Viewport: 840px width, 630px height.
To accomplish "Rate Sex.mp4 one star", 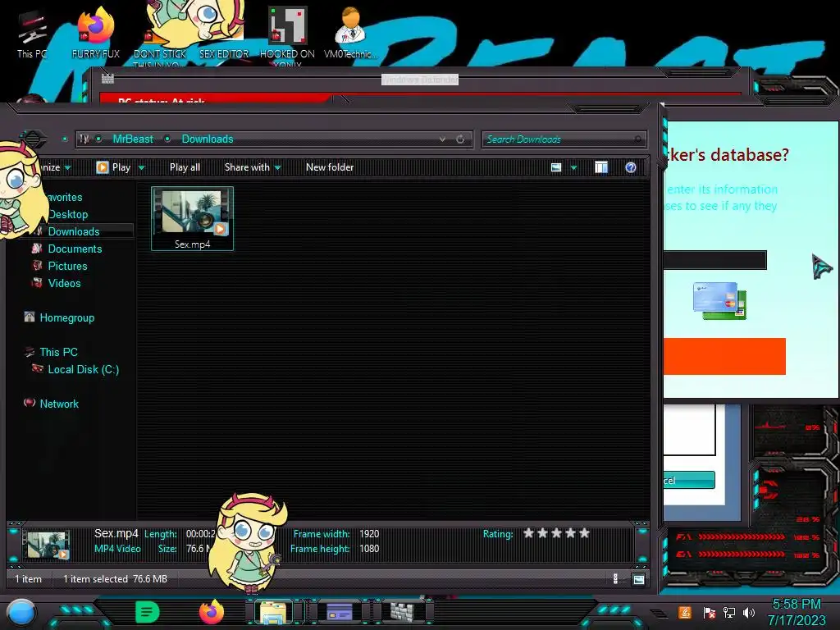I will (529, 533).
